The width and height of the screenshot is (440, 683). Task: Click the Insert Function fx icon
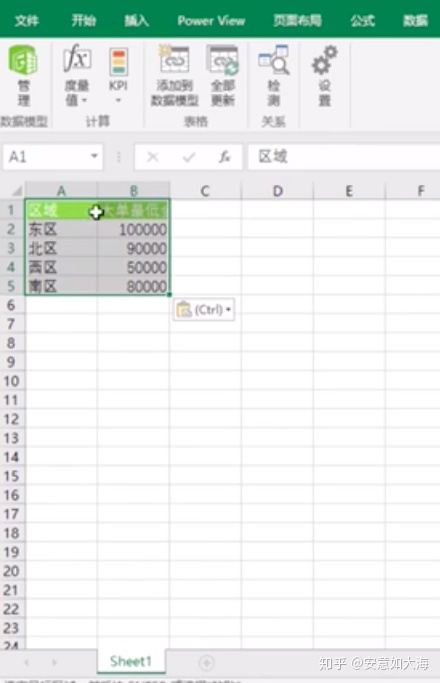click(x=224, y=157)
